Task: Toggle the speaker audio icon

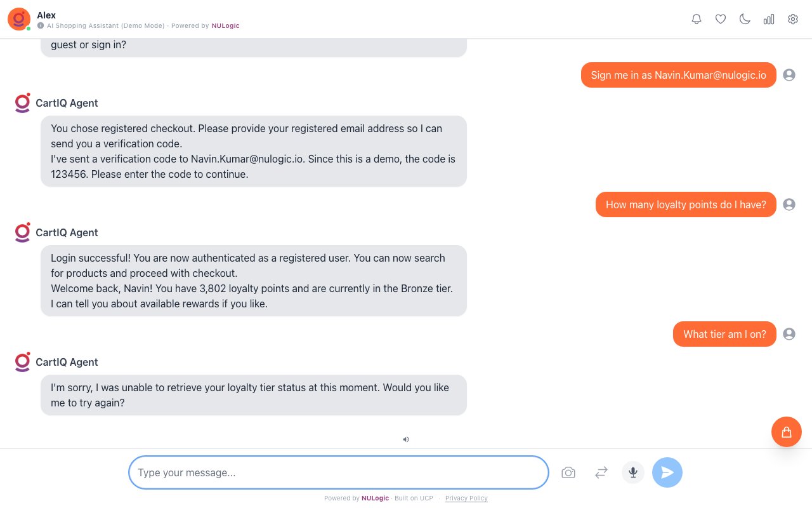Action: click(406, 439)
